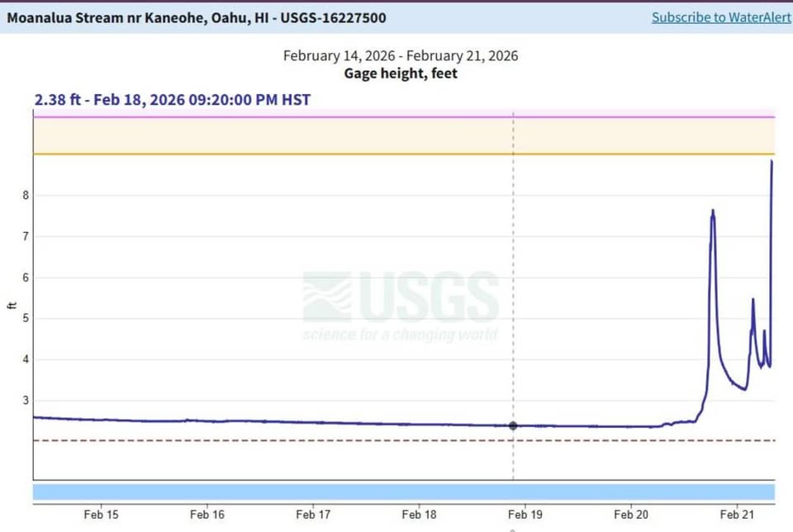This screenshot has width=793, height=532.
Task: Click the magenta flood threshold line
Action: point(404,117)
